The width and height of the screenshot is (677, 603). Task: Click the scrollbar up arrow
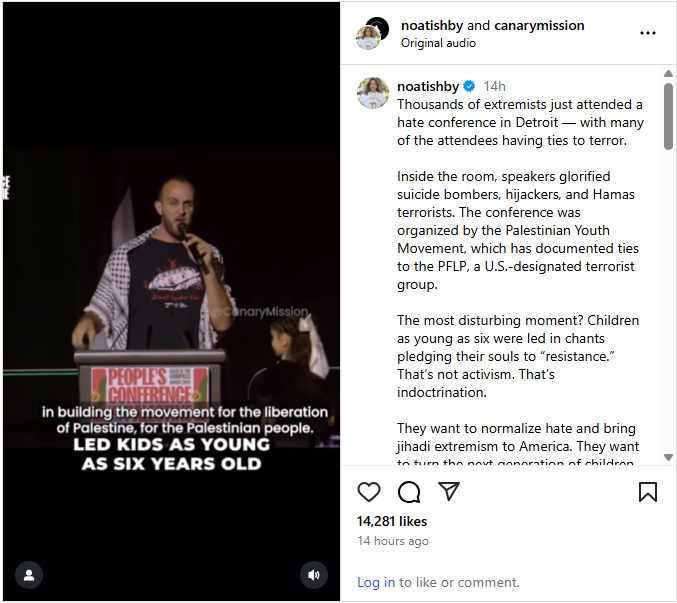[668, 74]
